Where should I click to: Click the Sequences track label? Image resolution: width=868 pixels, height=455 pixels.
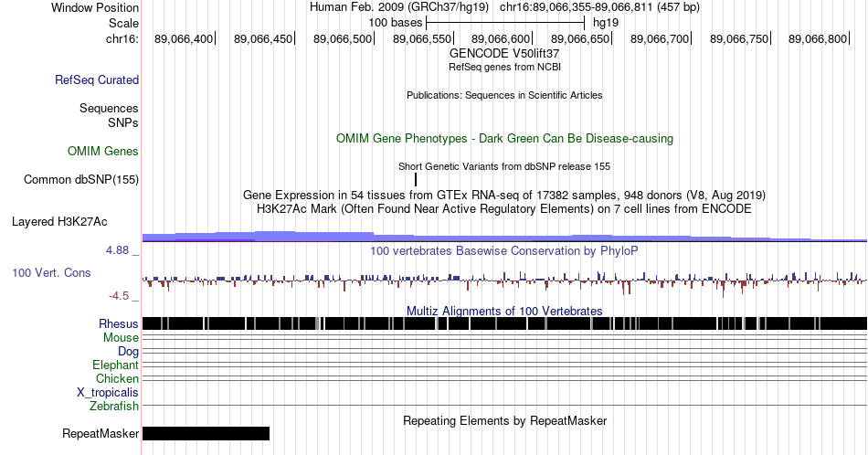pyautogui.click(x=109, y=108)
